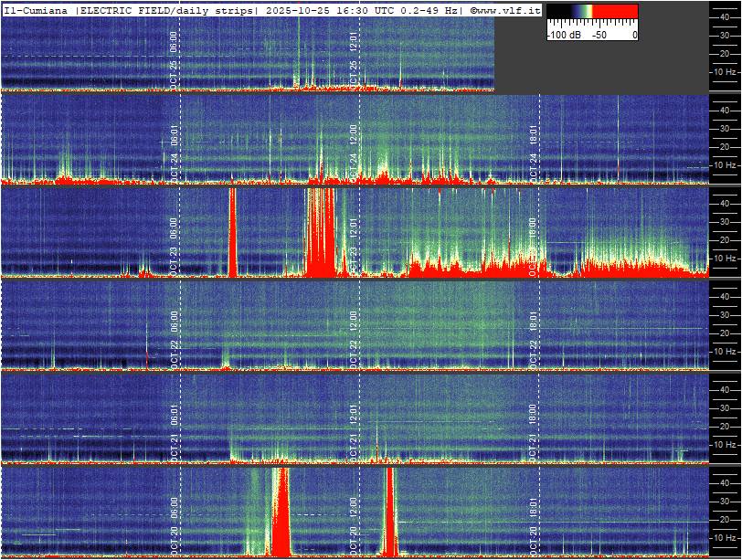The width and height of the screenshot is (742, 560).
Task: Click the wide red burst left of OCT 23 12:01
Action: pos(321,233)
